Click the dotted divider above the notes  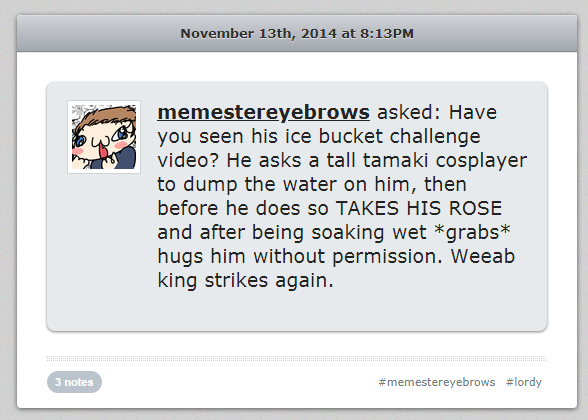point(296,358)
